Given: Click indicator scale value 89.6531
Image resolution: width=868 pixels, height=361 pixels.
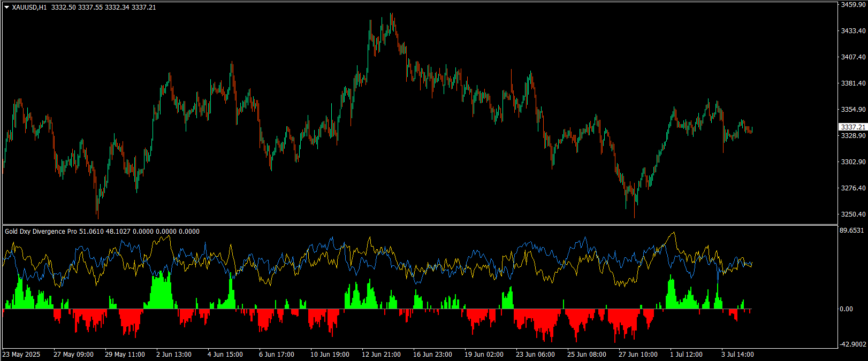Looking at the screenshot, I should pos(852,231).
